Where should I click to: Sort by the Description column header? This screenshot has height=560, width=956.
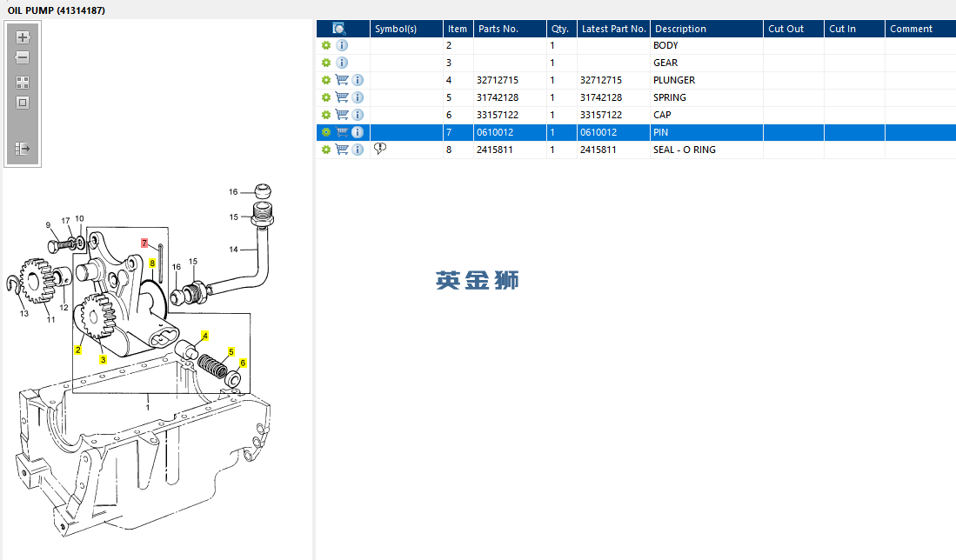[706, 29]
